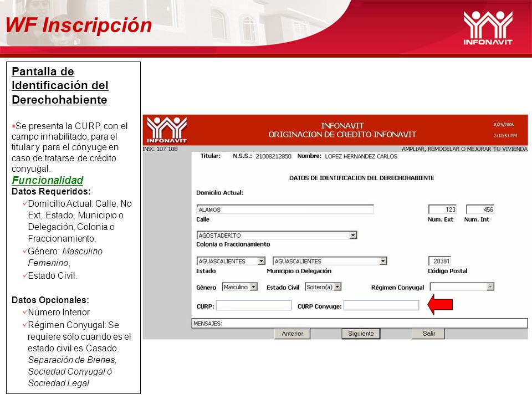Click the CURP input field
The width and height of the screenshot is (532, 399).
[x=254, y=305]
